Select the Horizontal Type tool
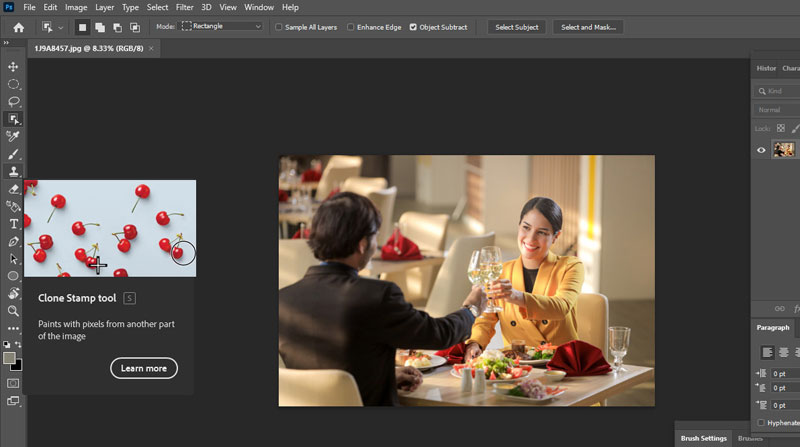Viewport: 800px width, 447px height. pyautogui.click(x=14, y=224)
